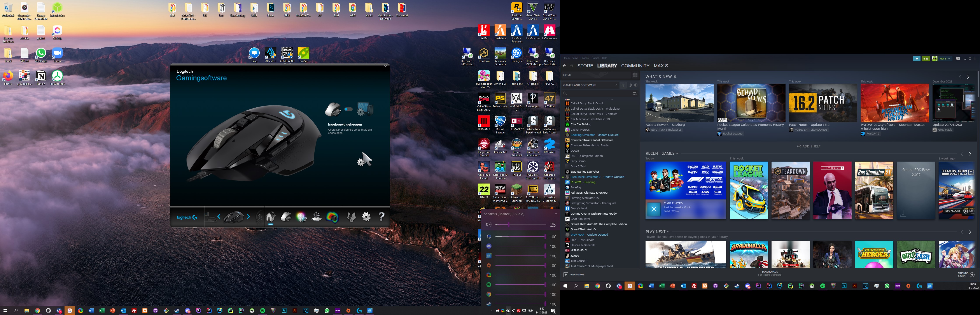Screen dimensions: 980x315
Task: Toggle ready-to-play filter in Steam library
Action: coord(636,85)
